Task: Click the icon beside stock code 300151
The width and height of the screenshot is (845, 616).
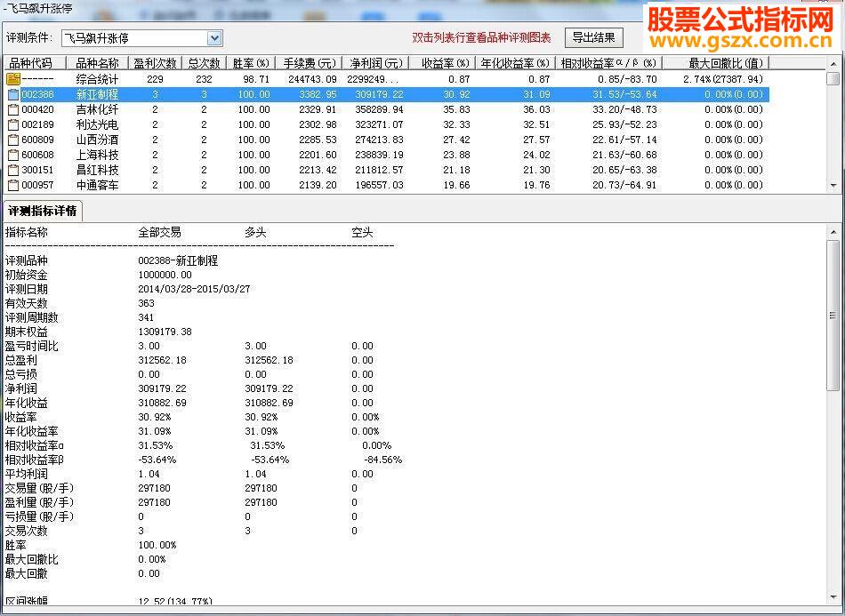Action: click(x=13, y=170)
